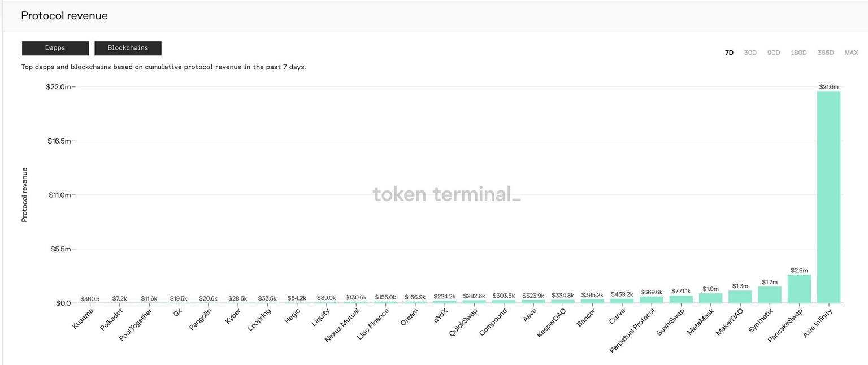
Task: Choose the 365D time range
Action: [x=825, y=53]
